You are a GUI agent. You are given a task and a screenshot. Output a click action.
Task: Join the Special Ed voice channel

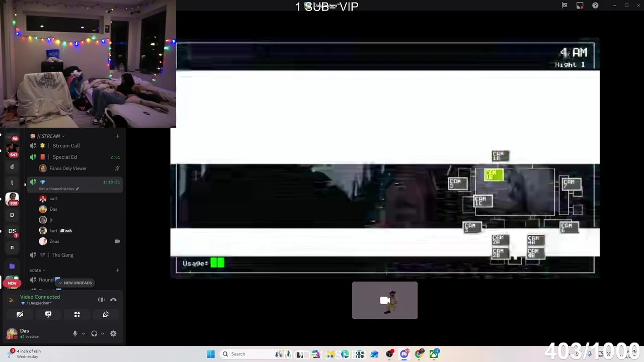coord(75,157)
